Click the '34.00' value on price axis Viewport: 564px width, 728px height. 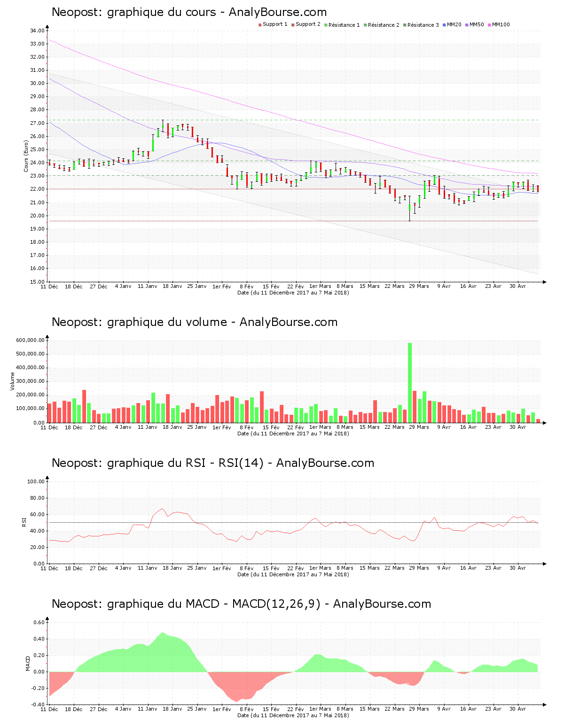click(x=37, y=31)
